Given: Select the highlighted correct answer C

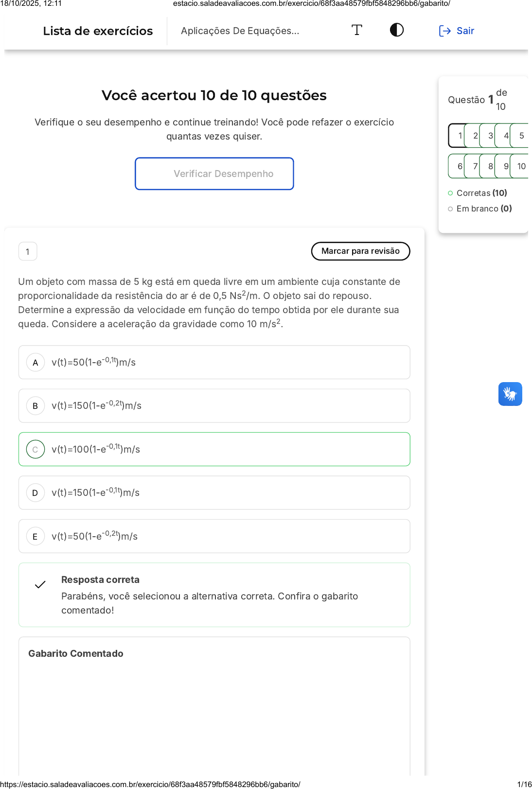Looking at the screenshot, I should (x=214, y=449).
